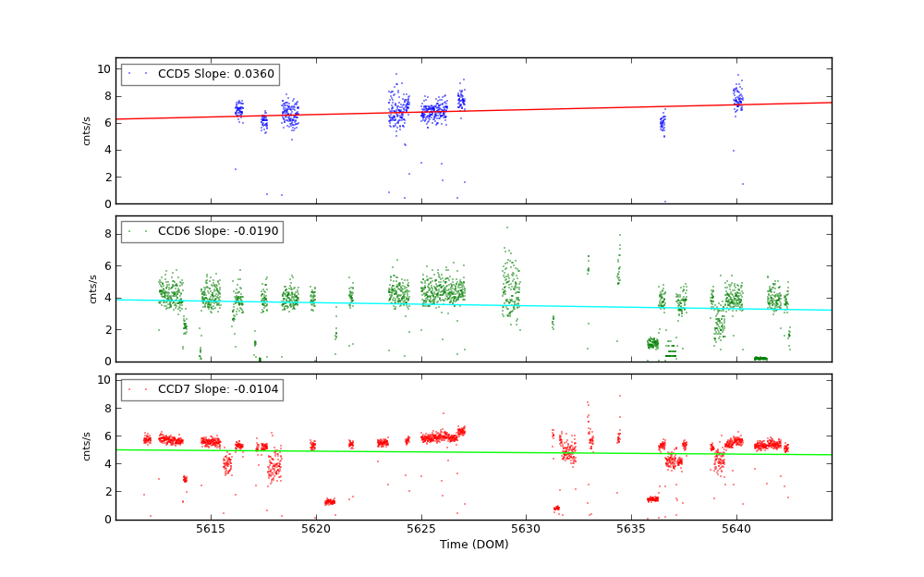Click the cnts/s label of the top plot
This screenshot has width=924, height=577.
click(88, 130)
